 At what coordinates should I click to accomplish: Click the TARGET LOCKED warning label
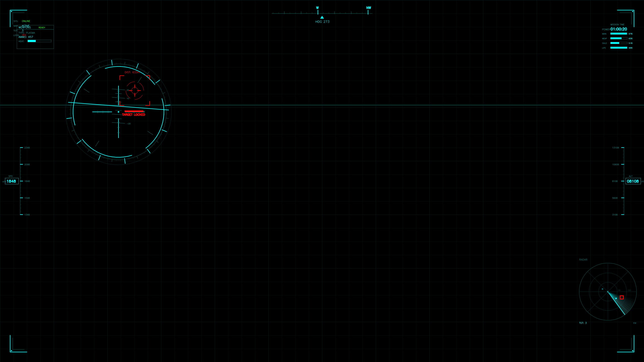point(134,115)
